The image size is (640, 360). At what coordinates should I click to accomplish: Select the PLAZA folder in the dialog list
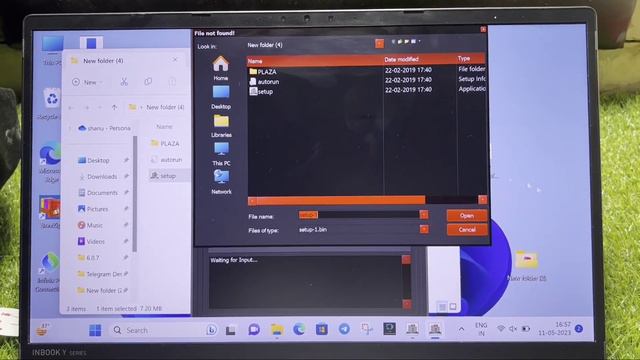pos(263,71)
